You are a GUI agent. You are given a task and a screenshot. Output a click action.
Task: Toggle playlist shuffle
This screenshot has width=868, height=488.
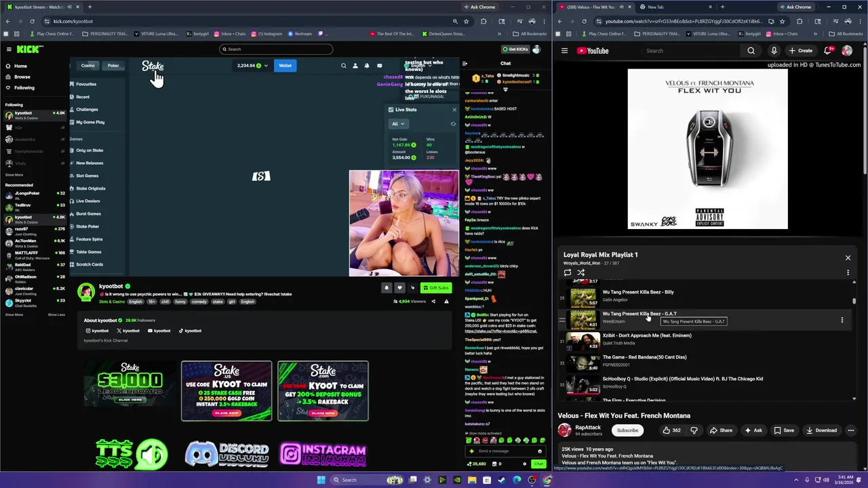pyautogui.click(x=581, y=272)
